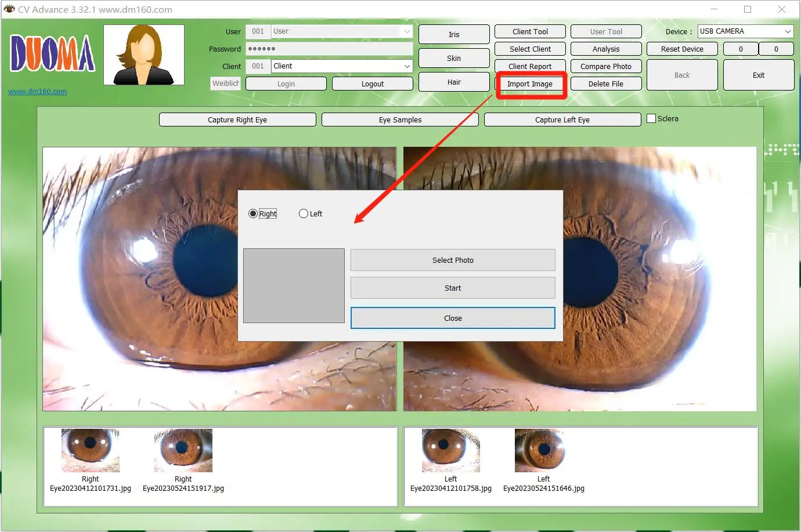The height and width of the screenshot is (532, 801).
Task: Close the import image dialog
Action: [x=453, y=318]
